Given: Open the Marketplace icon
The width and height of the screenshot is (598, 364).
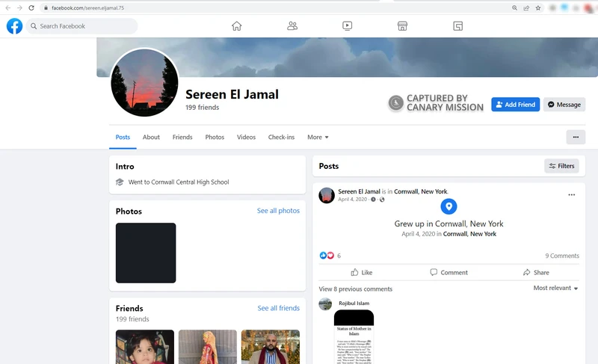Looking at the screenshot, I should tap(402, 26).
